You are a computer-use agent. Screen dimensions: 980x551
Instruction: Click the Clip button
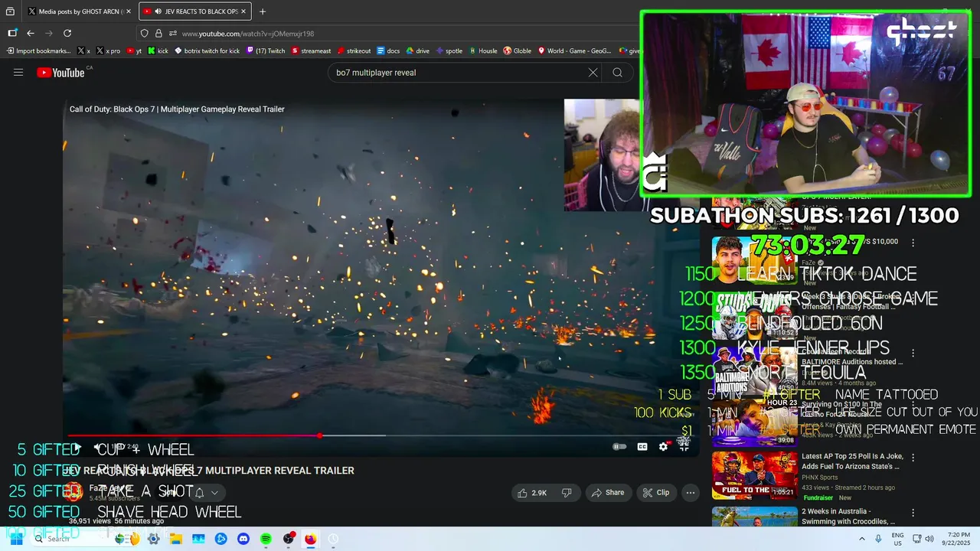pyautogui.click(x=656, y=493)
